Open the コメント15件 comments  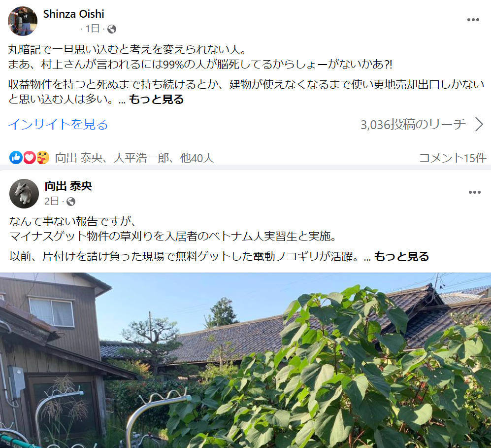coord(453,158)
